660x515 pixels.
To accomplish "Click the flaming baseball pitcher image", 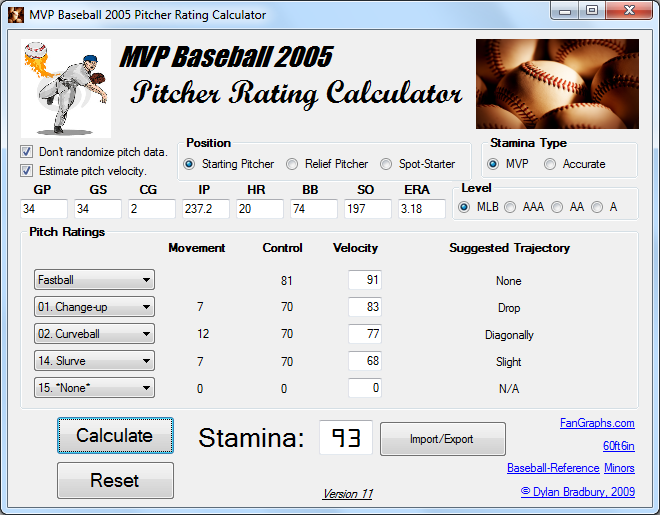I will coord(66,88).
